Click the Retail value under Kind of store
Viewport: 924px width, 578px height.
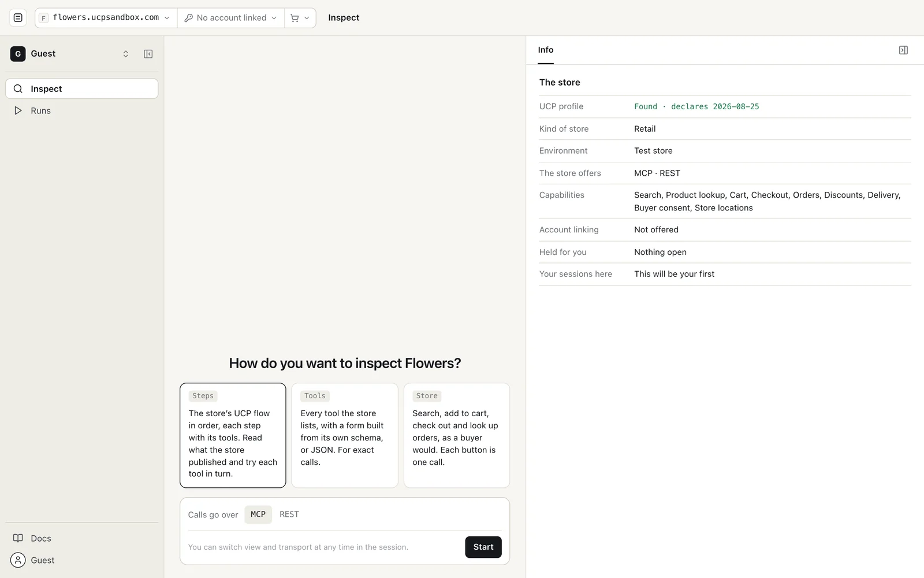click(x=644, y=129)
